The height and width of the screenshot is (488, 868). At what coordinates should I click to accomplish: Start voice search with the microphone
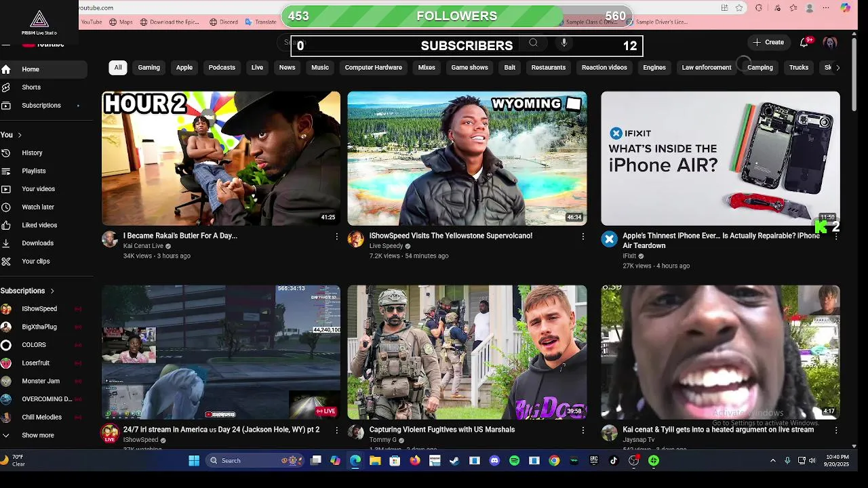pos(564,43)
